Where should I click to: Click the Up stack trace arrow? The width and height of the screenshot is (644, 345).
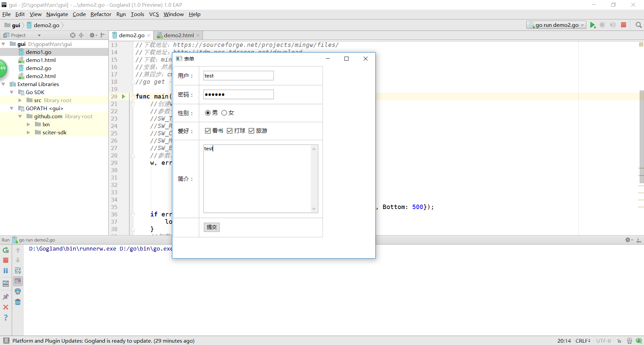click(18, 250)
